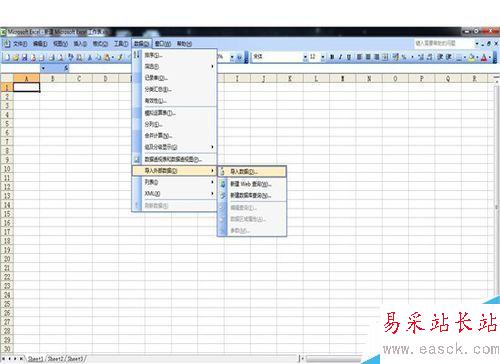Choose 导入数据 (Import Data) submenu item
The image size is (500, 364).
[252, 172]
